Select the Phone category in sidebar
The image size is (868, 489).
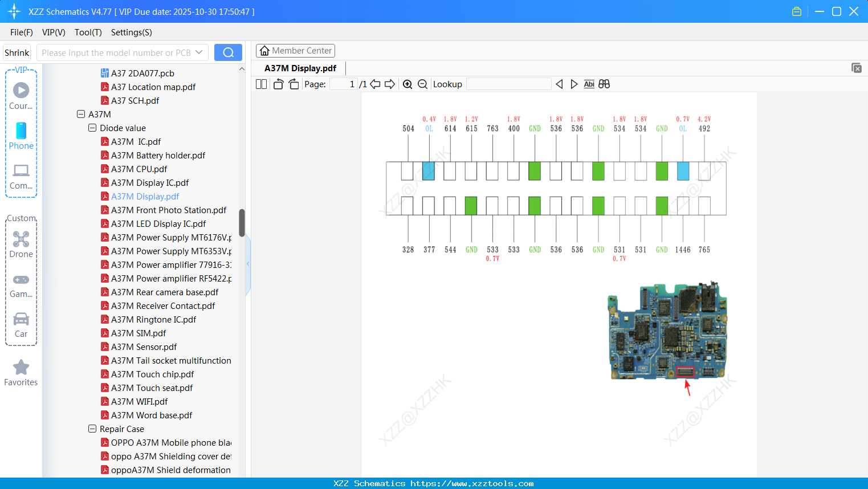tap(21, 136)
